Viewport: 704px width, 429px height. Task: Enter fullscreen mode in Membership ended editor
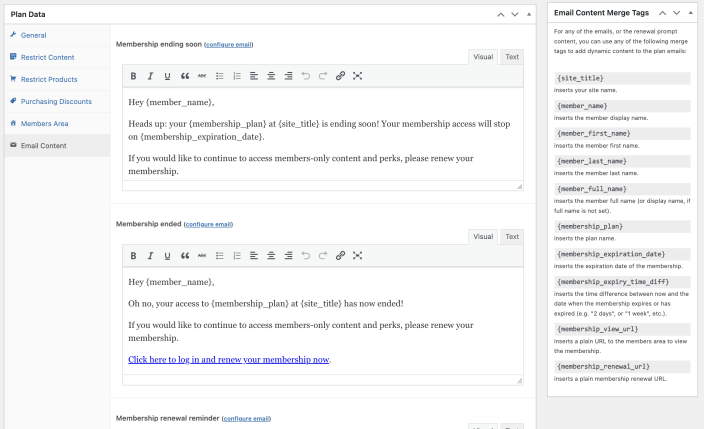(357, 256)
